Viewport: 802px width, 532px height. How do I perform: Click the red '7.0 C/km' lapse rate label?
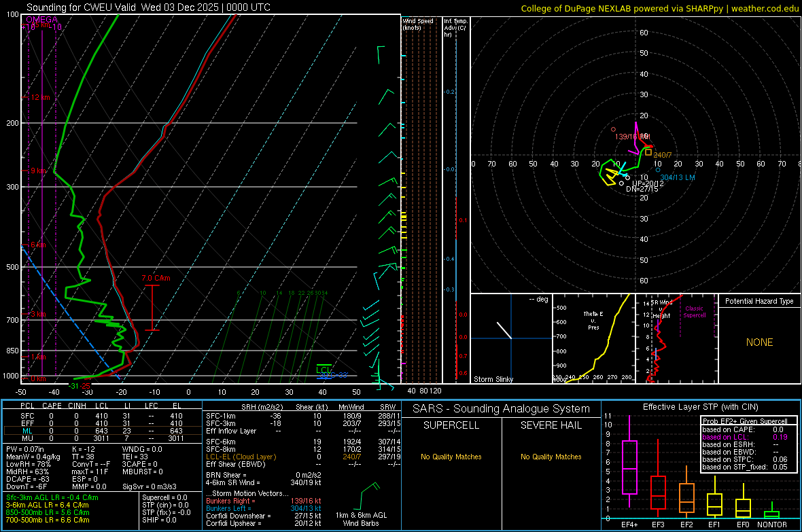(156, 279)
